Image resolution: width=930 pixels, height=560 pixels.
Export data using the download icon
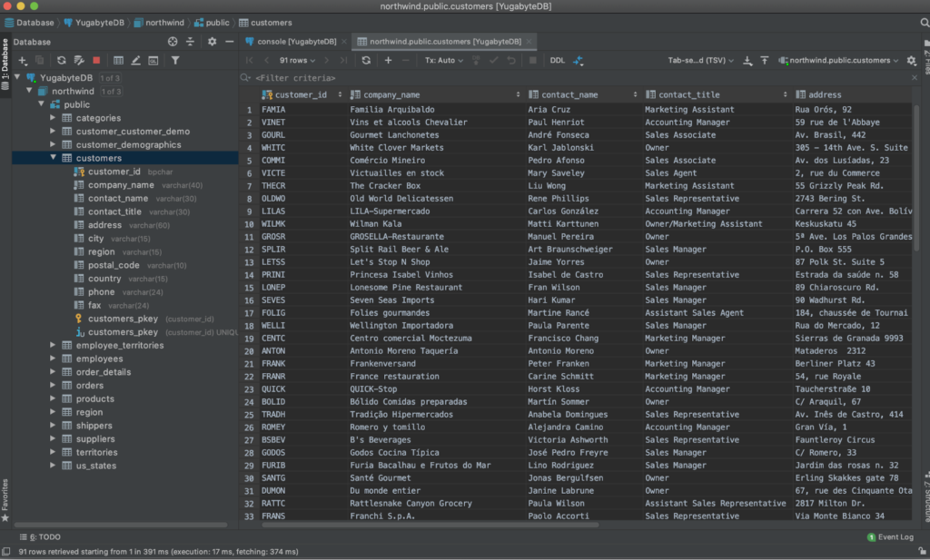747,60
